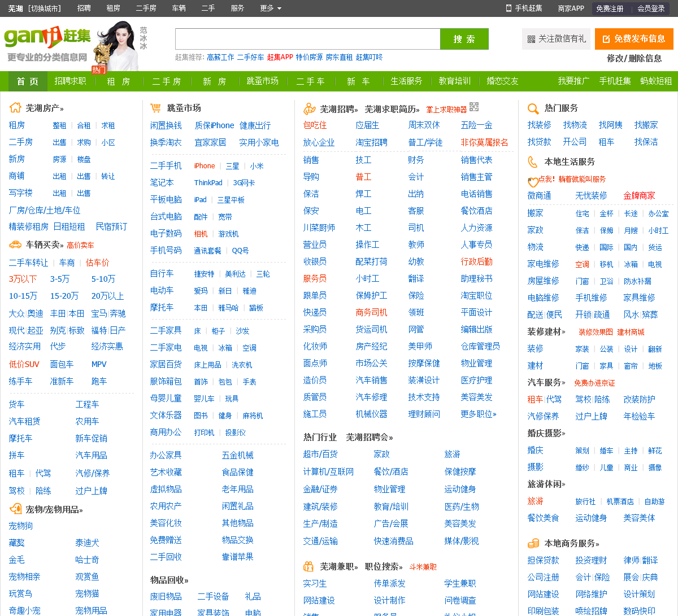Click the magnifier icon beside 热门服务
This screenshot has width=678, height=616.
pos(533,108)
